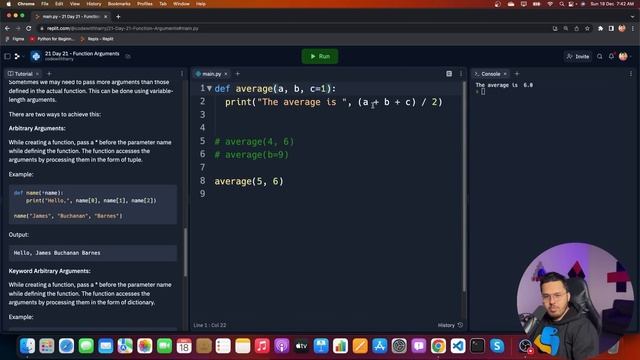
Task: Open Safari from the dock
Action: coord(67,346)
